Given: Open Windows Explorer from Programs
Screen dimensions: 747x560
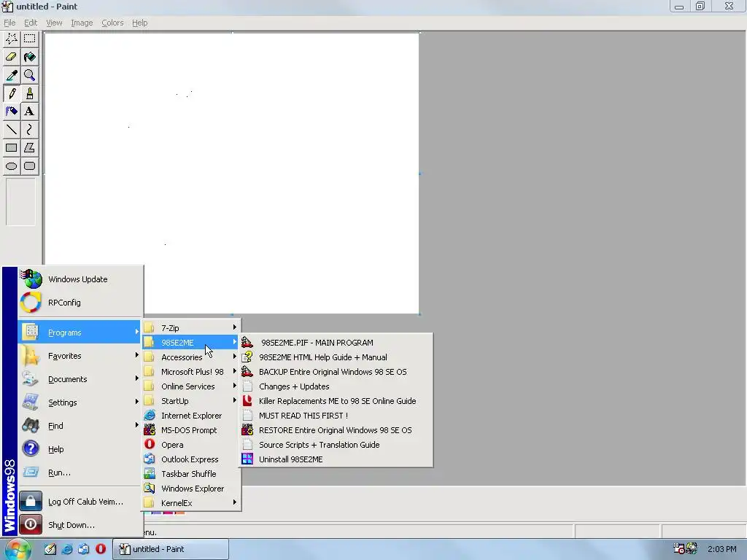Looking at the screenshot, I should pos(191,489).
